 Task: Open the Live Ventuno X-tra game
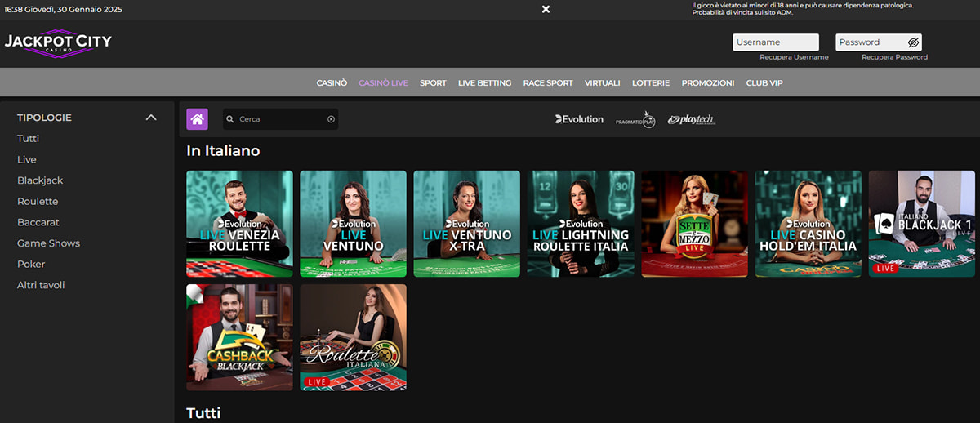(466, 224)
